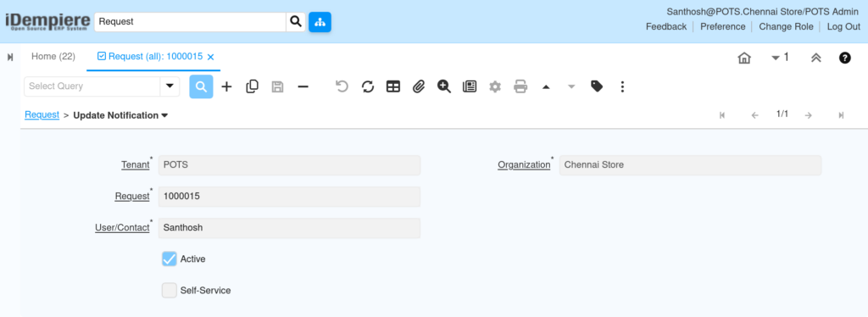The height and width of the screenshot is (317, 868).
Task: Click the Organization field showing Chennai Store
Action: (x=690, y=165)
